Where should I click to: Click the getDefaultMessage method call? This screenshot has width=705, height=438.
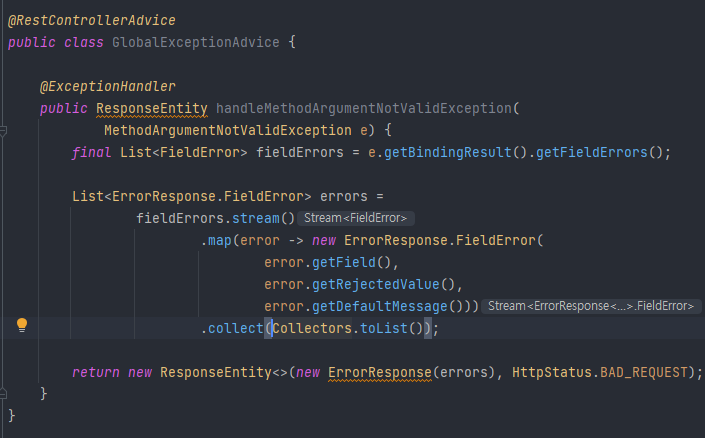click(x=379, y=307)
